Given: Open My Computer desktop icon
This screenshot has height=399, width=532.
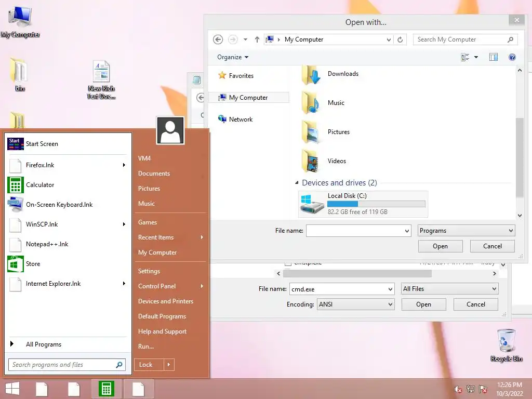Looking at the screenshot, I should pos(20,21).
